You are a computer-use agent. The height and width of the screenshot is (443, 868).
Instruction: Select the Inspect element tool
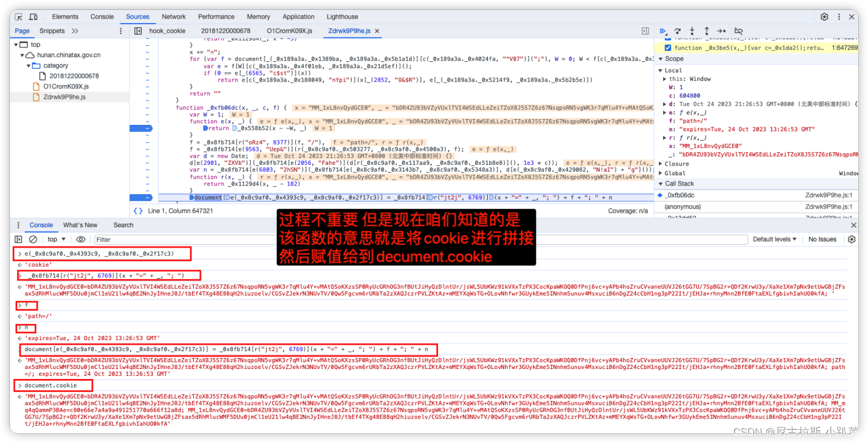click(x=19, y=16)
